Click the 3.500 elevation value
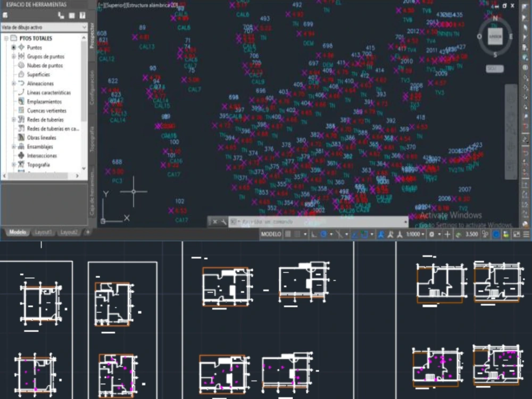The width and height of the screenshot is (532, 399). pyautogui.click(x=471, y=234)
